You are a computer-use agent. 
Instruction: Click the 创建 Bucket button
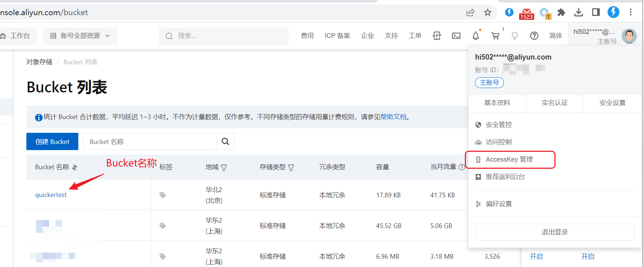click(52, 141)
